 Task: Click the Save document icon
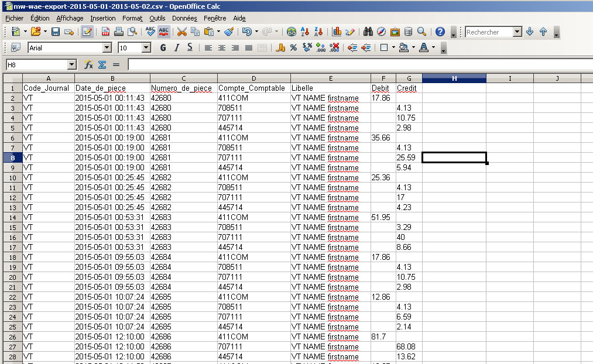click(x=56, y=32)
